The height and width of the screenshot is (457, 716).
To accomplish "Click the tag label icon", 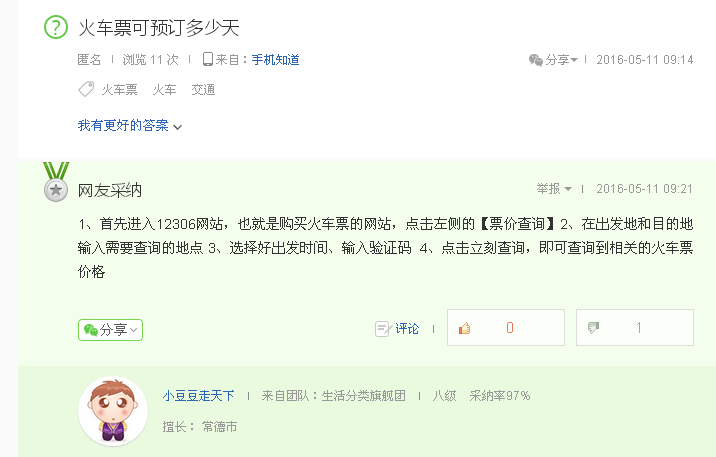I will (86, 89).
